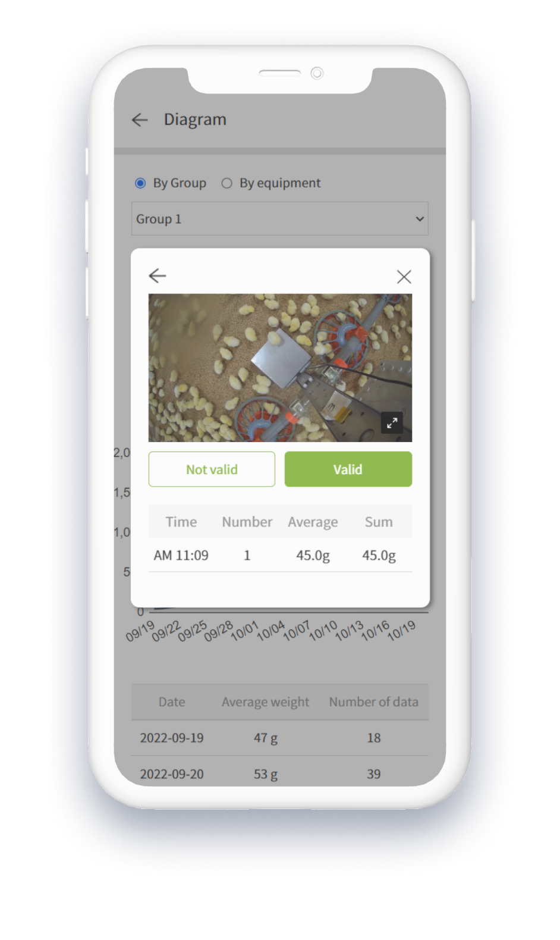Click the Group 1 dropdown chevron arrow
Screen dimensions: 560x940
click(420, 219)
